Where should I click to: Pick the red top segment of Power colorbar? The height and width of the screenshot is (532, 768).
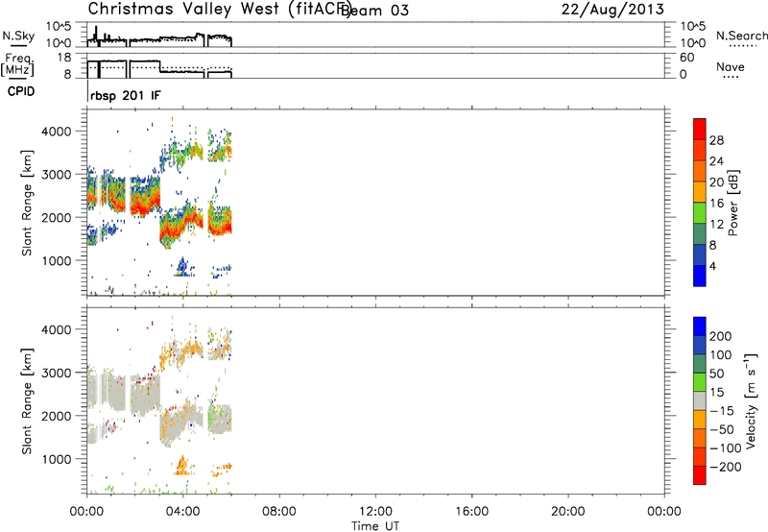click(700, 130)
